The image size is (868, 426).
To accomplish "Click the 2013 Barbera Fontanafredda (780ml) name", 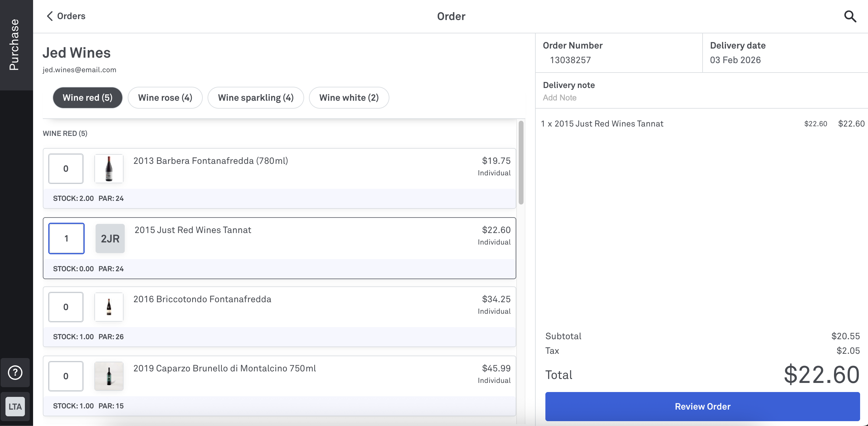I will pyautogui.click(x=211, y=161).
